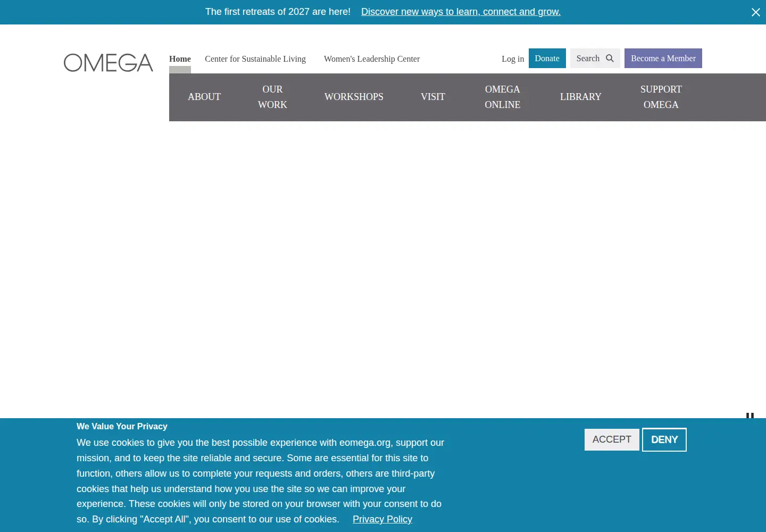Image resolution: width=766 pixels, height=532 pixels.
Task: Follow the 'Discover new ways to learn' link
Action: coord(461,12)
